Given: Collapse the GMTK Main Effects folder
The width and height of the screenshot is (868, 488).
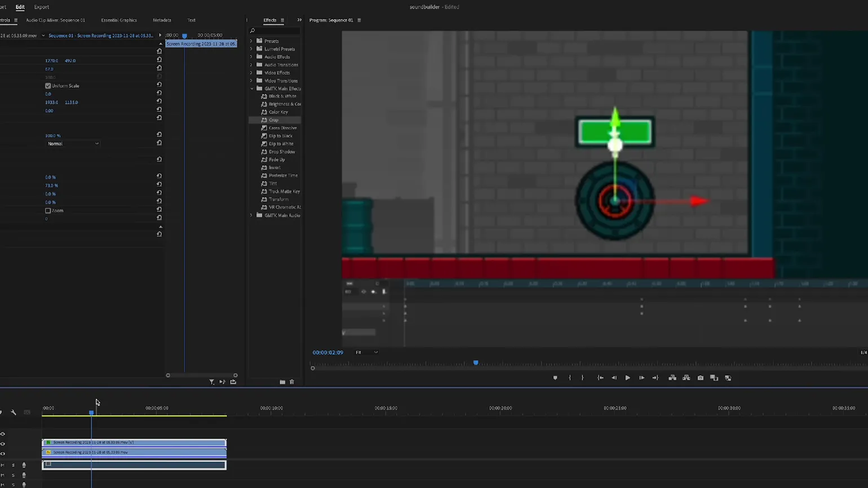Looking at the screenshot, I should click(251, 88).
